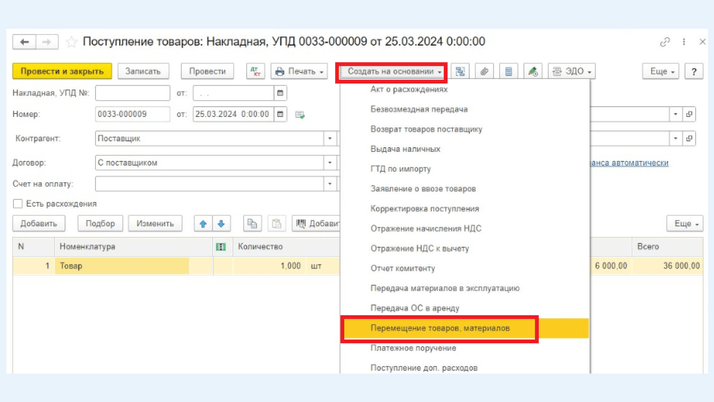Image resolution: width=714 pixels, height=402 pixels.
Task: Go back with the left arrow button
Action: pos(24,42)
